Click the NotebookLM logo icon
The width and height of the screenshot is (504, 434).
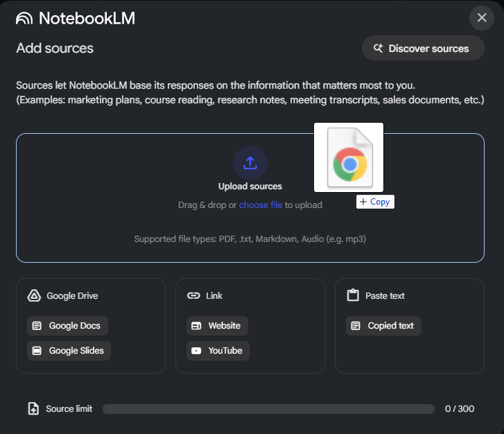pyautogui.click(x=24, y=18)
